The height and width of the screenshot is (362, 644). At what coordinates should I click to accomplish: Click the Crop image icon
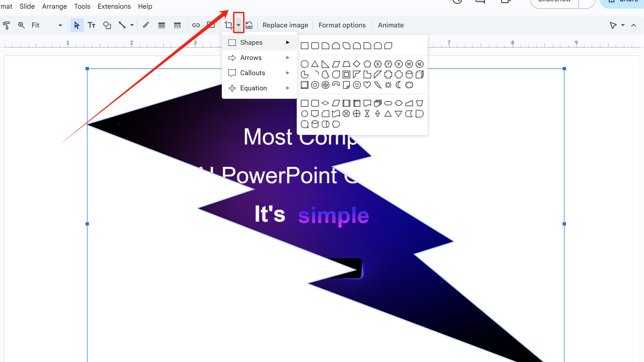pos(229,25)
